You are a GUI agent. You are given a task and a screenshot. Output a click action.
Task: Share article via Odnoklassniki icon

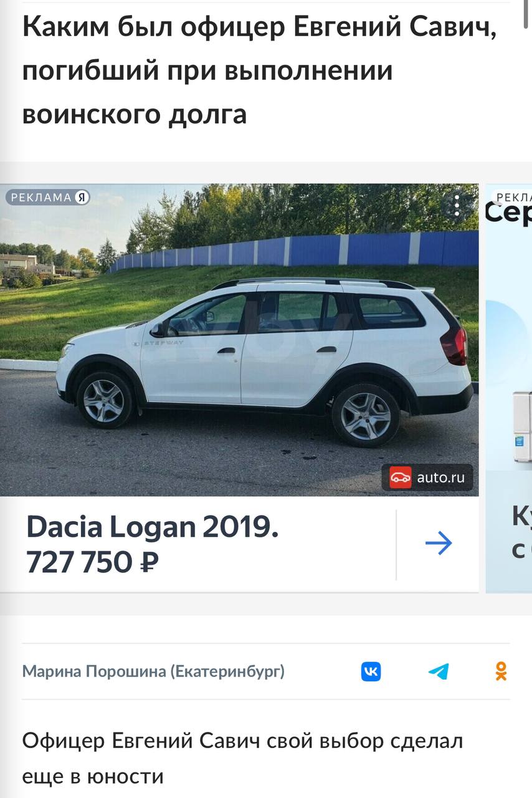501,671
